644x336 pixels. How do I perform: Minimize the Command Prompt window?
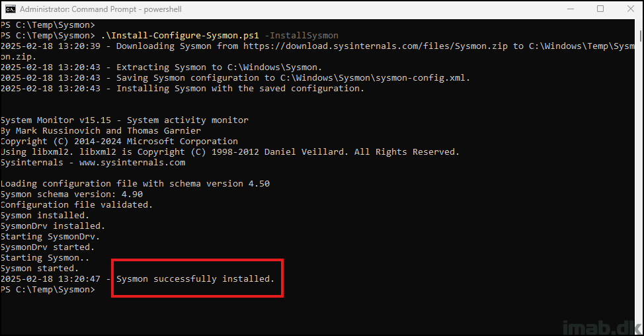pyautogui.click(x=571, y=9)
